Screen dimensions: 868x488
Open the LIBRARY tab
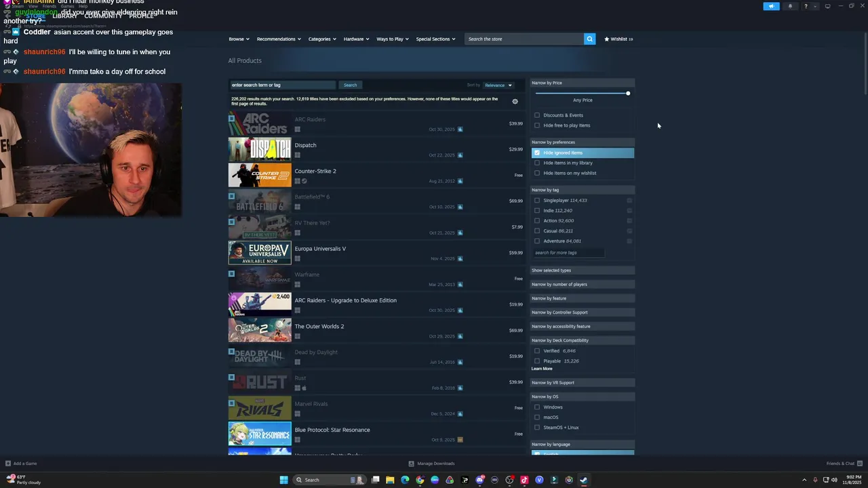[64, 16]
